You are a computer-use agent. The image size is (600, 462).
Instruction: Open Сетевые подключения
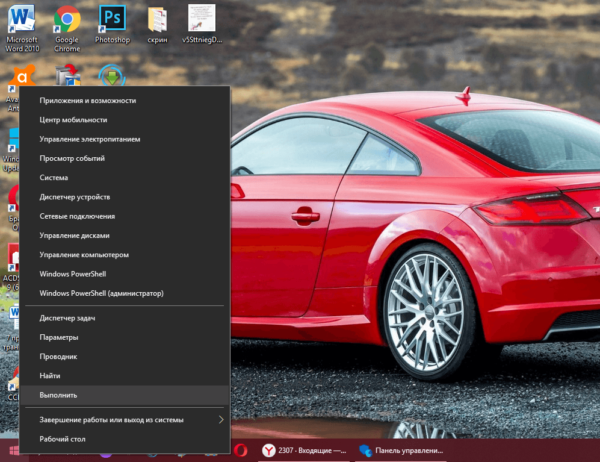point(125,216)
